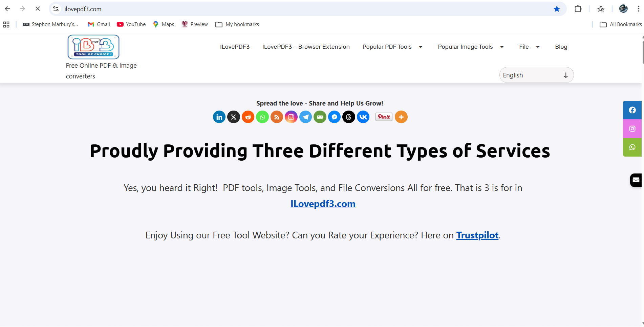Share via the Reddit icon
The height and width of the screenshot is (327, 644).
pos(248,117)
